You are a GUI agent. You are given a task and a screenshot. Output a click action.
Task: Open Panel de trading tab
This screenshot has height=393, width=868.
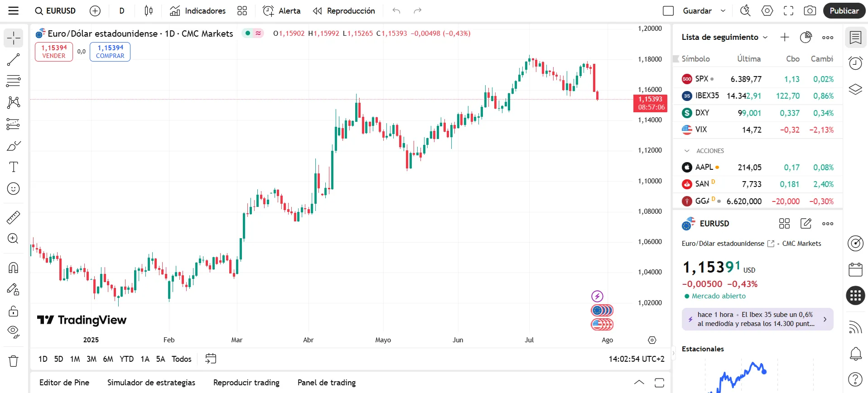327,383
